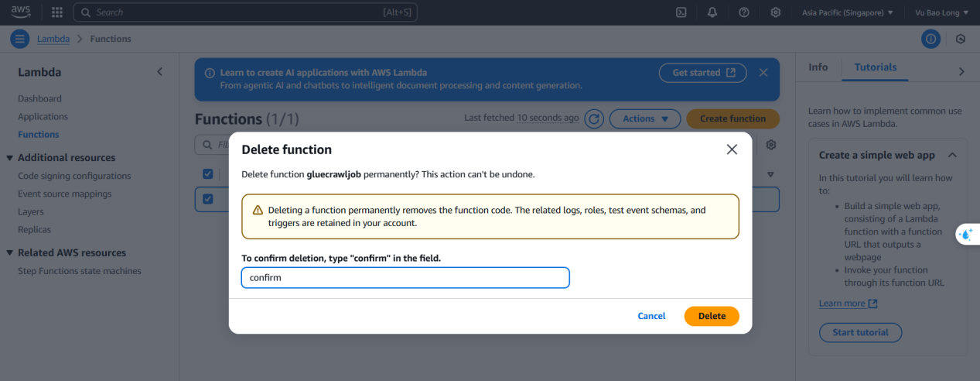Click the AWS logo home icon
This screenshot has width=980, height=381.
click(20, 12)
